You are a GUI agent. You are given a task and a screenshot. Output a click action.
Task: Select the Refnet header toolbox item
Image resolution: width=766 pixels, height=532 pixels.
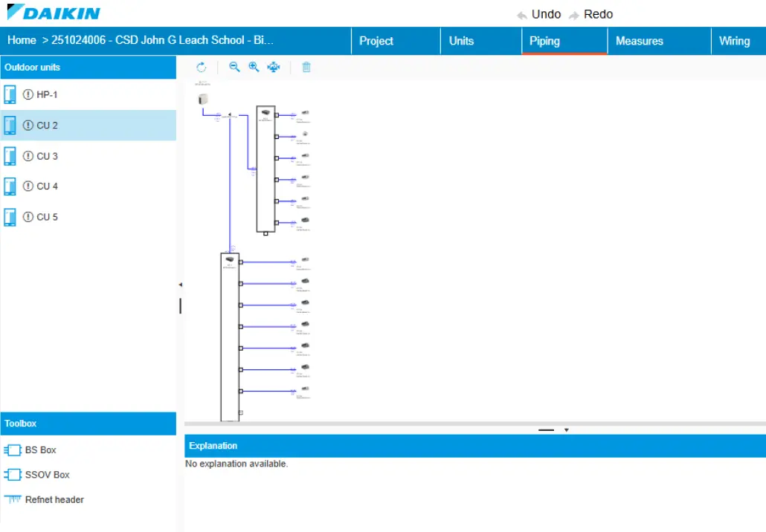point(54,500)
